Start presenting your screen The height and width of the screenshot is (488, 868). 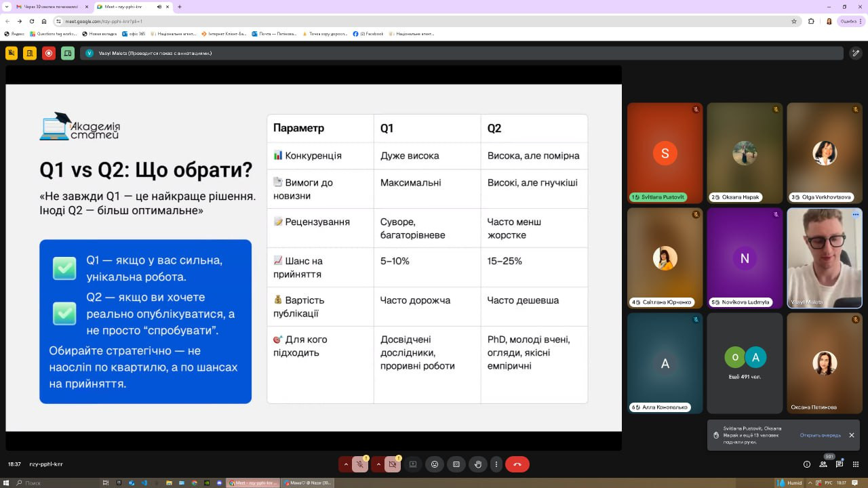click(x=413, y=464)
